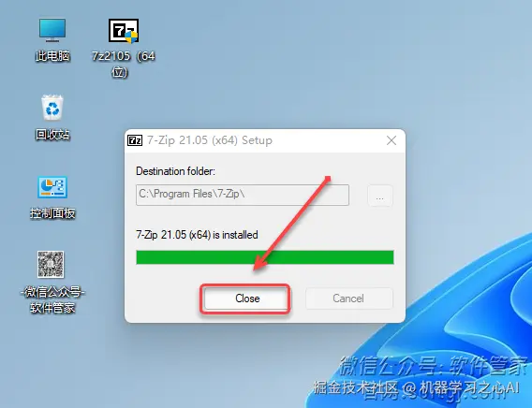Click the green installation progress bar
The width and height of the screenshot is (532, 408).
(265, 257)
